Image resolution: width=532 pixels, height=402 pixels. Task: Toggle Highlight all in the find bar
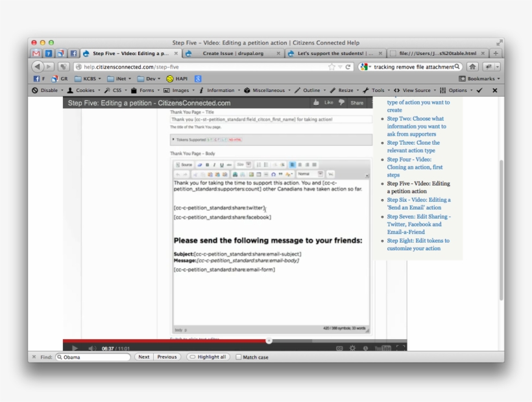pos(208,357)
